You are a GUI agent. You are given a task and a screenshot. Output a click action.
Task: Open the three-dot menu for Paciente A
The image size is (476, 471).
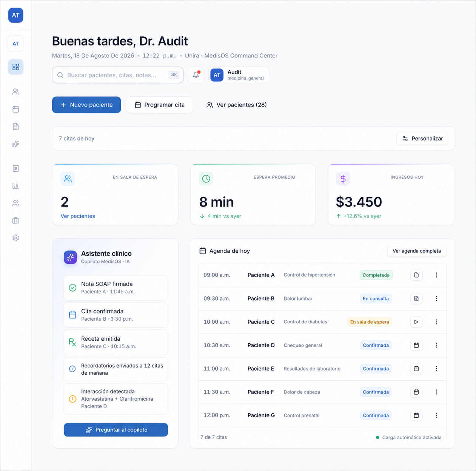tap(436, 275)
